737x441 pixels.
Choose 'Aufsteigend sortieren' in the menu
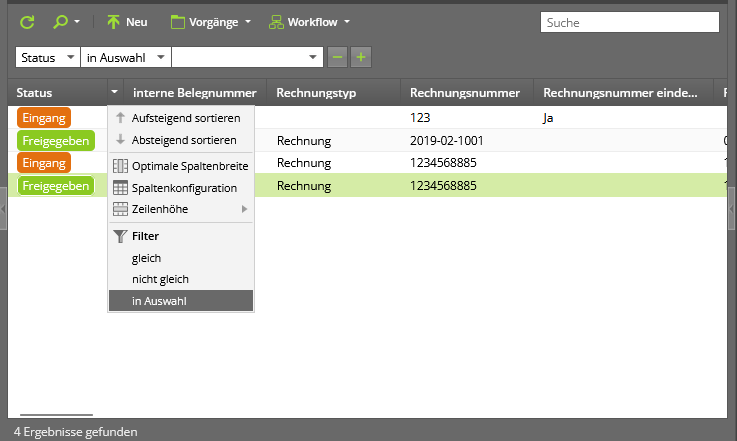181,118
